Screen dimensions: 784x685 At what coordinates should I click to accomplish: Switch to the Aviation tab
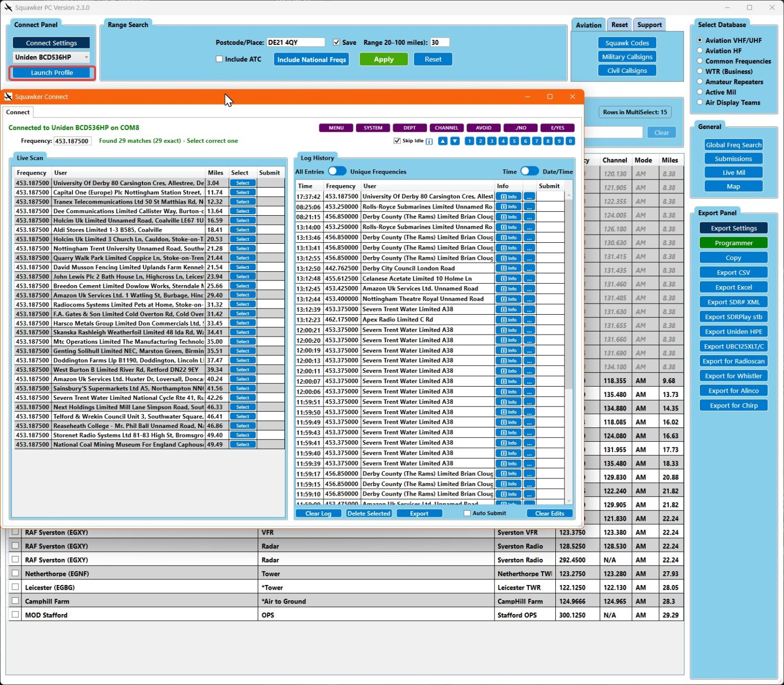coord(589,25)
